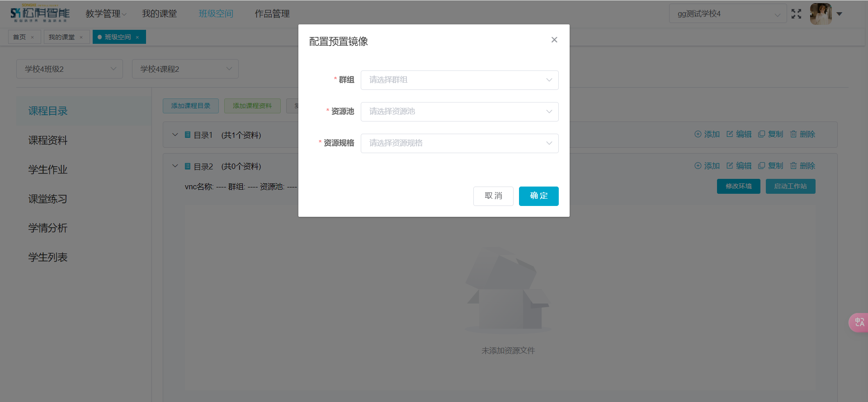Click the user avatar picture

pyautogui.click(x=821, y=14)
